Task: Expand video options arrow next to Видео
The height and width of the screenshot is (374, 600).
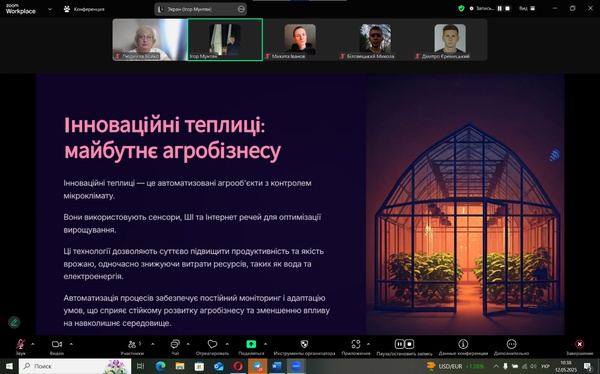Action: tap(71, 344)
